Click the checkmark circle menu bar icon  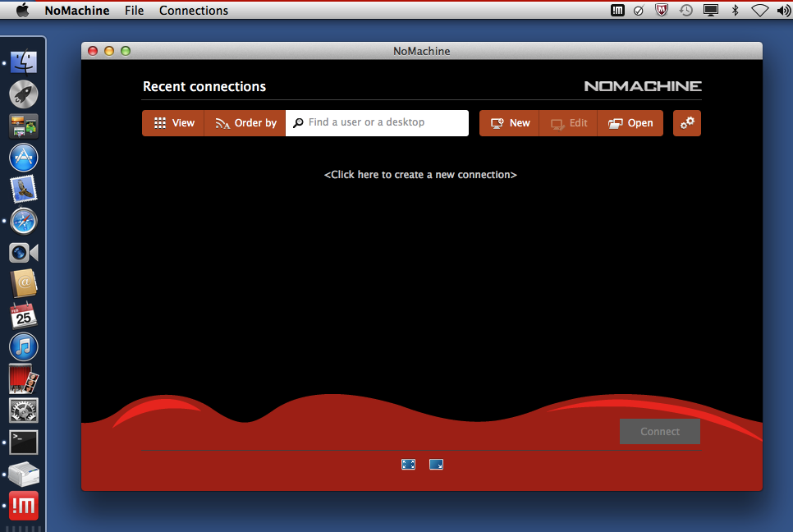click(x=639, y=10)
